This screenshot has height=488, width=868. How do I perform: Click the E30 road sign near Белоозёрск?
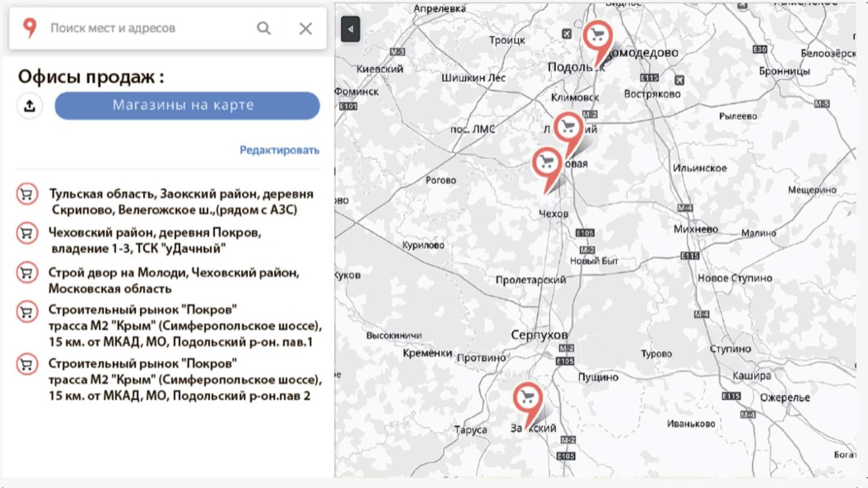[760, 49]
